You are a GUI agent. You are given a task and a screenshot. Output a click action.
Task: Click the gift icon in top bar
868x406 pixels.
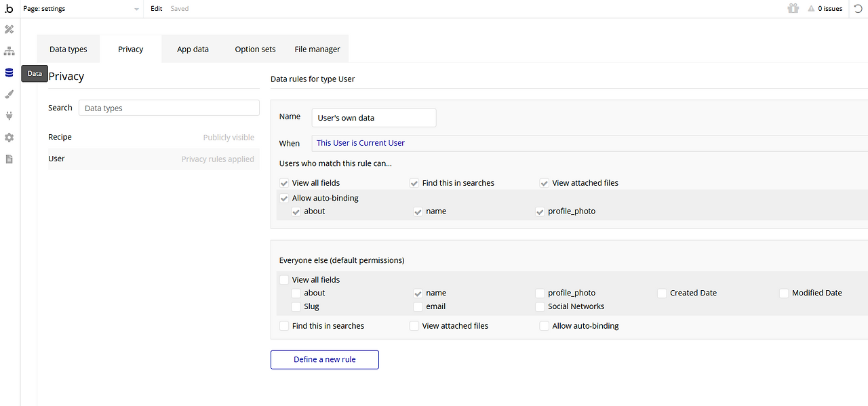[793, 9]
